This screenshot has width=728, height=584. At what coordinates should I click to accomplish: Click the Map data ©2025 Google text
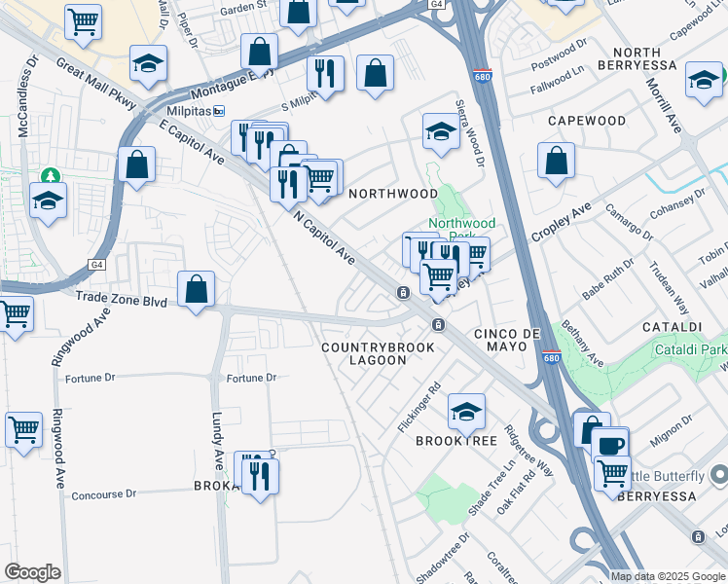tap(668, 577)
